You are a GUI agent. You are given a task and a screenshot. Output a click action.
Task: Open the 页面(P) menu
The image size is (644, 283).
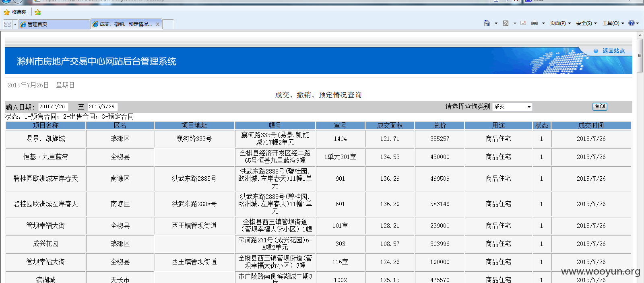pos(560,23)
